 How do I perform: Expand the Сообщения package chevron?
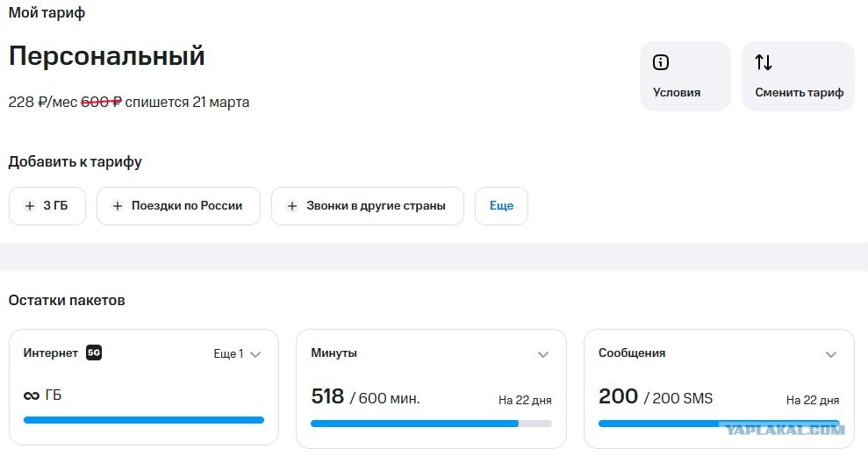point(831,355)
